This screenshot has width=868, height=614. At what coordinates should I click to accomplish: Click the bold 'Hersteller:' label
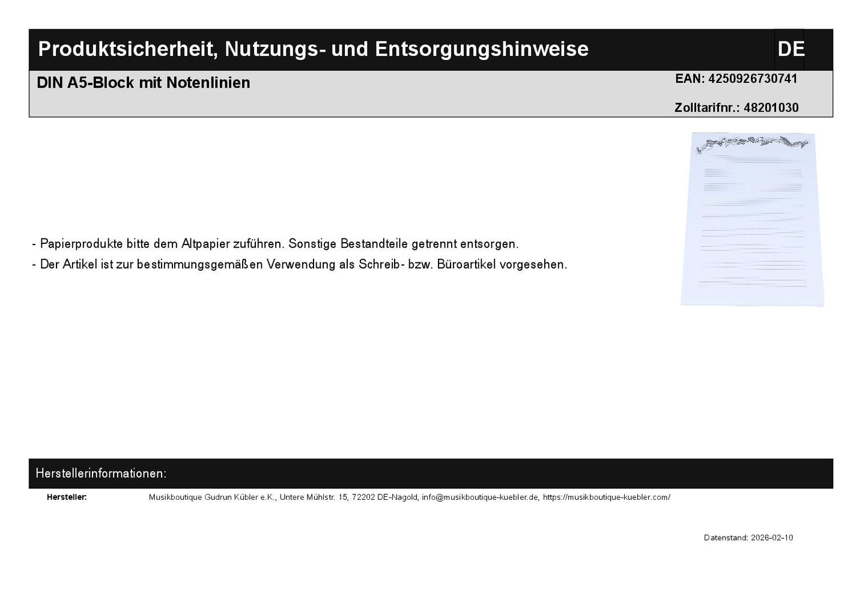tap(67, 497)
